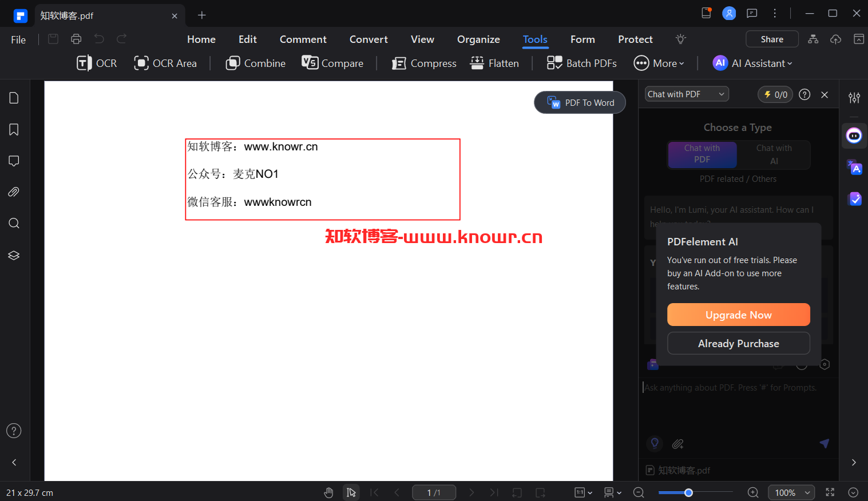Open the OCR tool
868x501 pixels.
coord(97,63)
